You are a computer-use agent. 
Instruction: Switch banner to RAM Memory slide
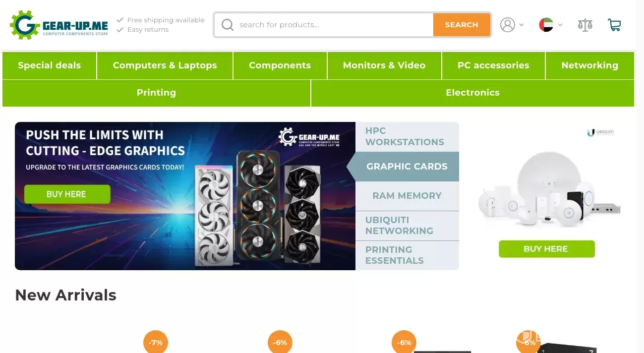(x=407, y=196)
